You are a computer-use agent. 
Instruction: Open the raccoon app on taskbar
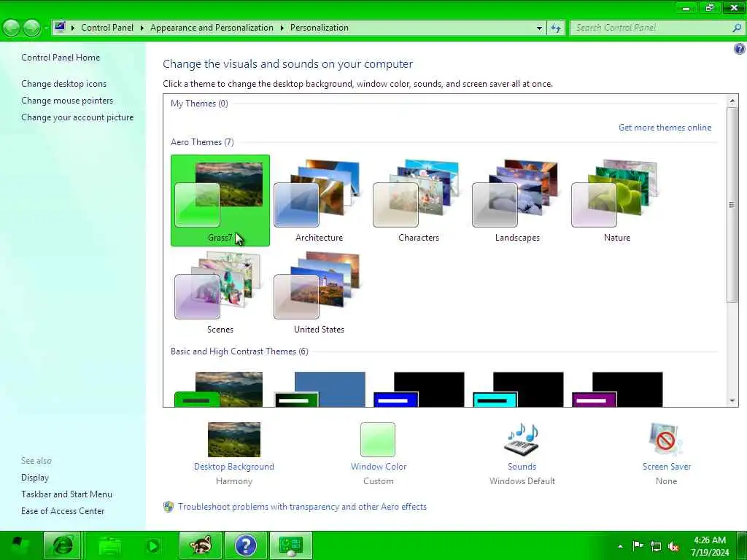(201, 545)
